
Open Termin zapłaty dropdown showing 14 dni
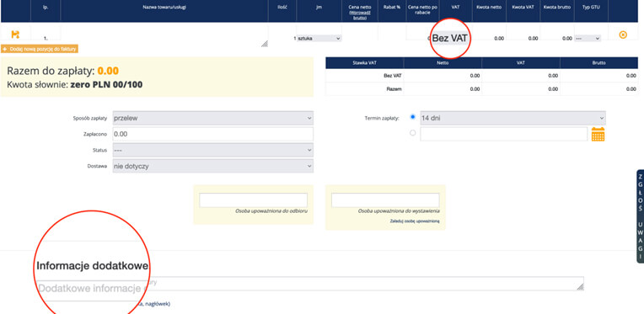(513, 118)
